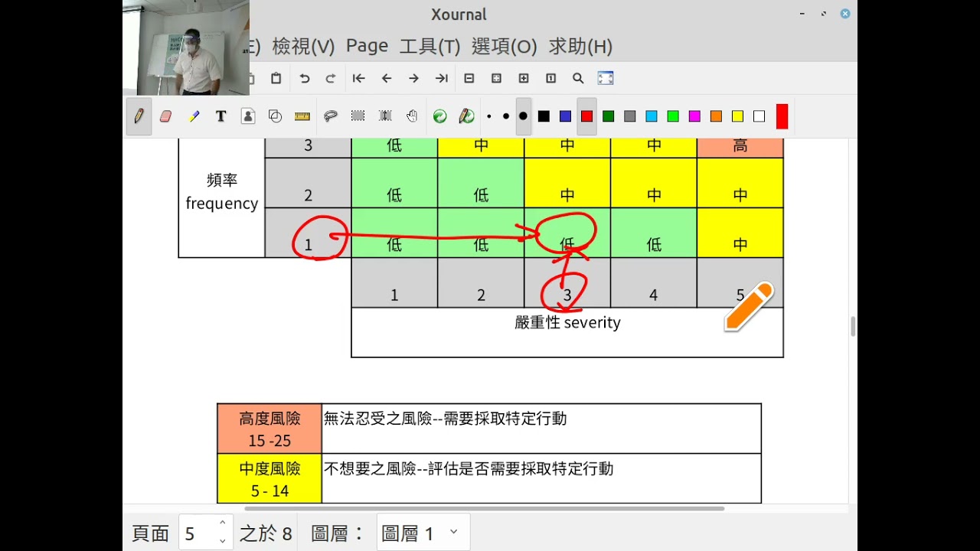Pick the gray color swatch
Image resolution: width=980 pixels, height=551 pixels.
630,116
